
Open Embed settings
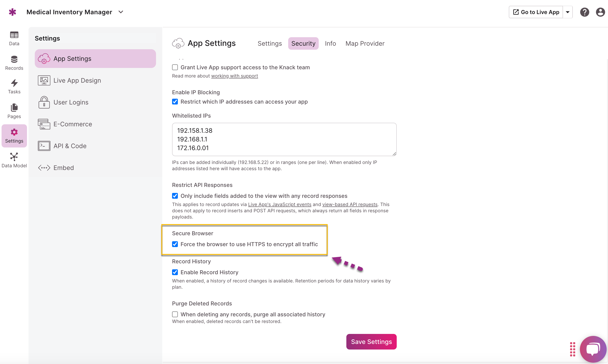point(95,168)
